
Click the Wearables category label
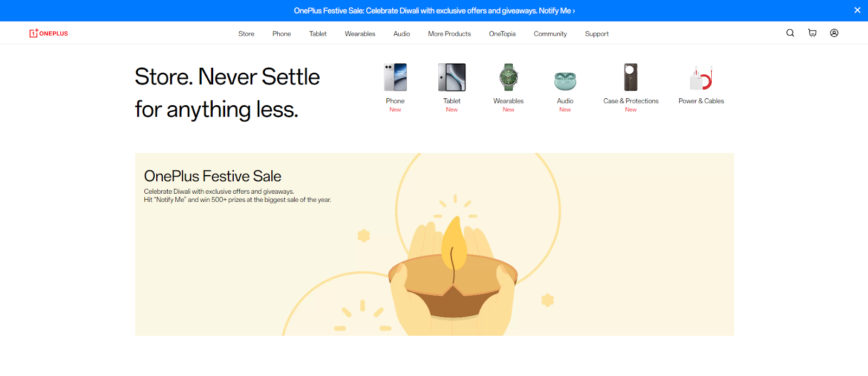pyautogui.click(x=509, y=101)
